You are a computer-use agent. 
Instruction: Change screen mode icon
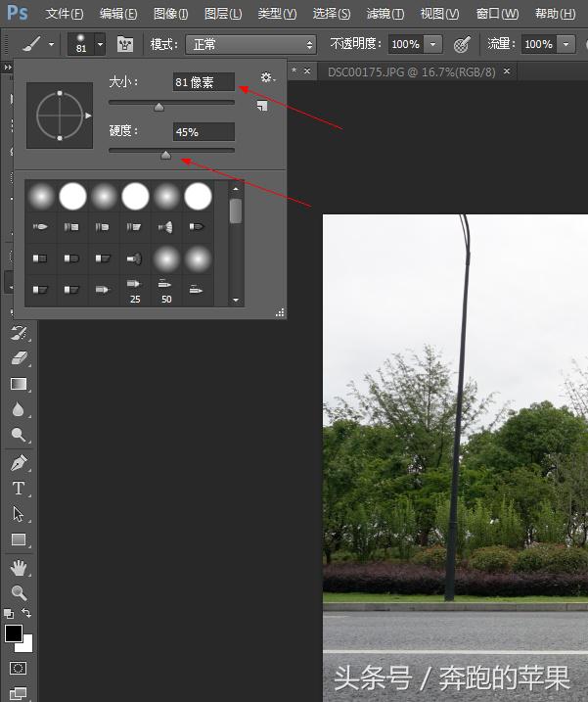click(18, 693)
